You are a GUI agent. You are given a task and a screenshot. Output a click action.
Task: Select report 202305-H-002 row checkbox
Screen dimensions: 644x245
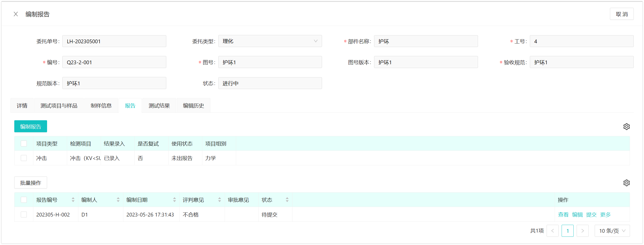24,214
